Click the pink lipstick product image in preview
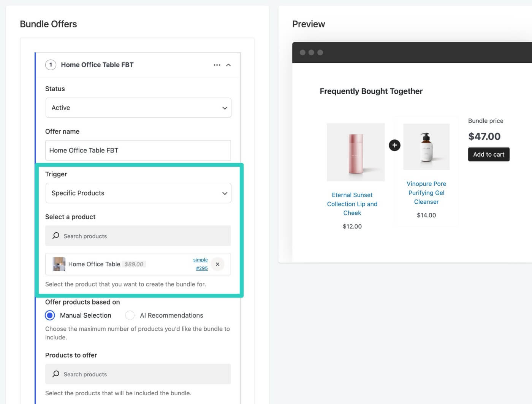532x404 pixels. [x=356, y=152]
